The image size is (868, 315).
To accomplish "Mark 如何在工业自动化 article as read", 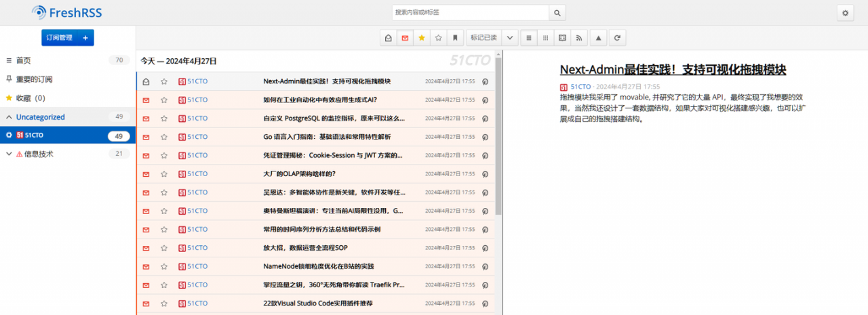I will pos(146,100).
